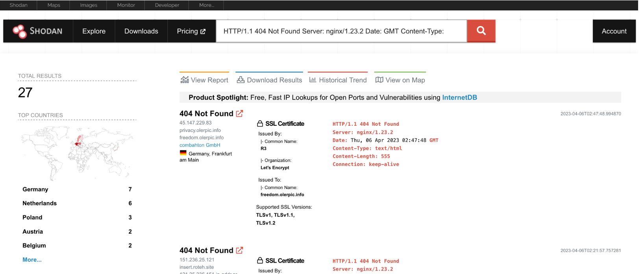Click the Download Results tray icon
644x274 pixels.
[241, 80]
